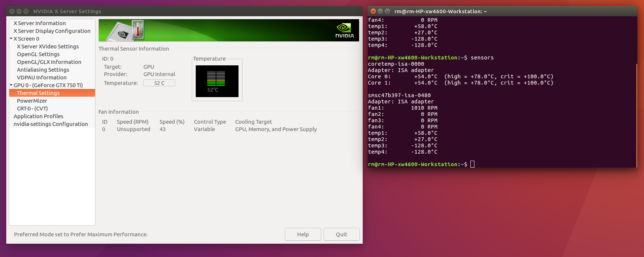Click 'GPU, Memory, and Power Supply' value
This screenshot has height=257, width=644.
coord(276,129)
